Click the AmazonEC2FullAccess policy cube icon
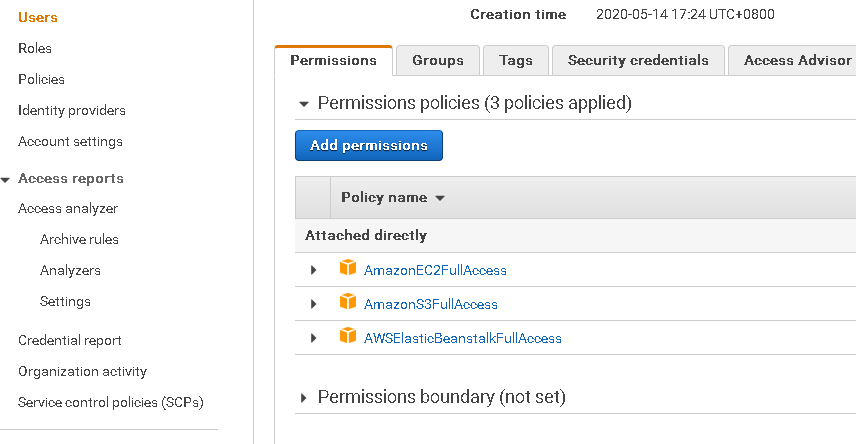Viewport: 856px width, 444px height. click(348, 268)
